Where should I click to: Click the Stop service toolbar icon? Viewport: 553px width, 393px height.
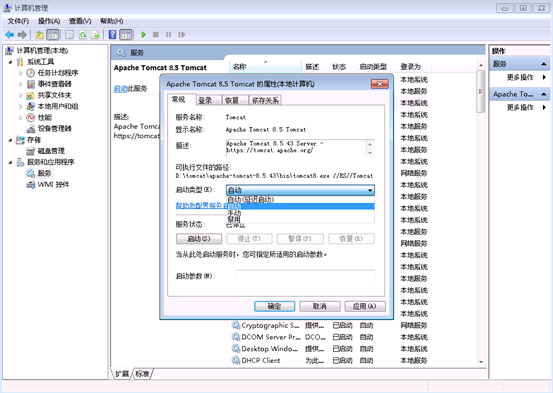coord(156,35)
